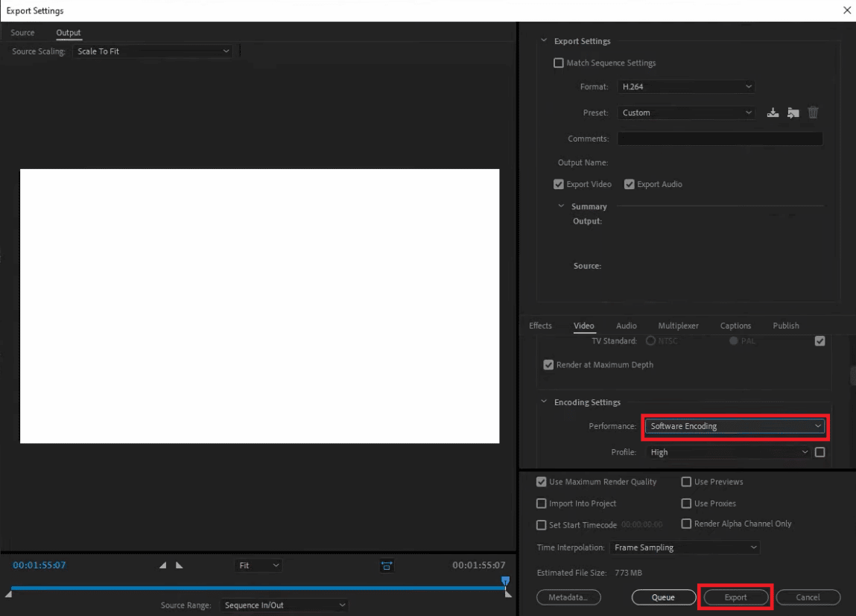Click the Delete Preset trash icon
The width and height of the screenshot is (856, 616).
click(x=813, y=112)
